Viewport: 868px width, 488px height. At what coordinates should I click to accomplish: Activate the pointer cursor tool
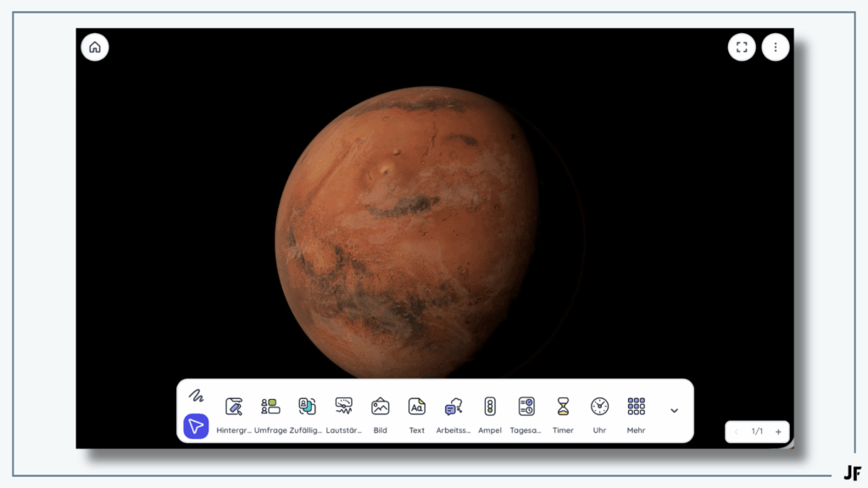point(196,426)
